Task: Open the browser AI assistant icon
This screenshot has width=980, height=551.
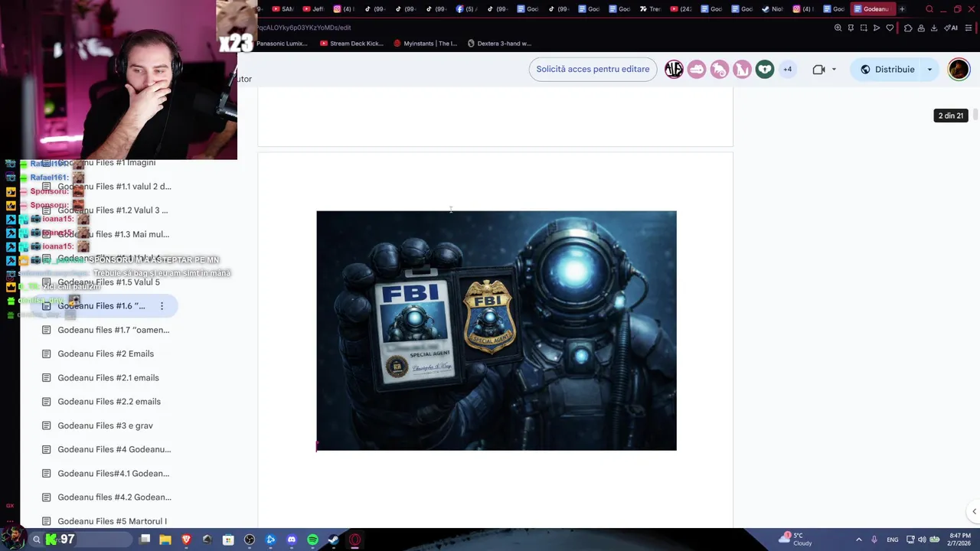Action: (x=951, y=28)
